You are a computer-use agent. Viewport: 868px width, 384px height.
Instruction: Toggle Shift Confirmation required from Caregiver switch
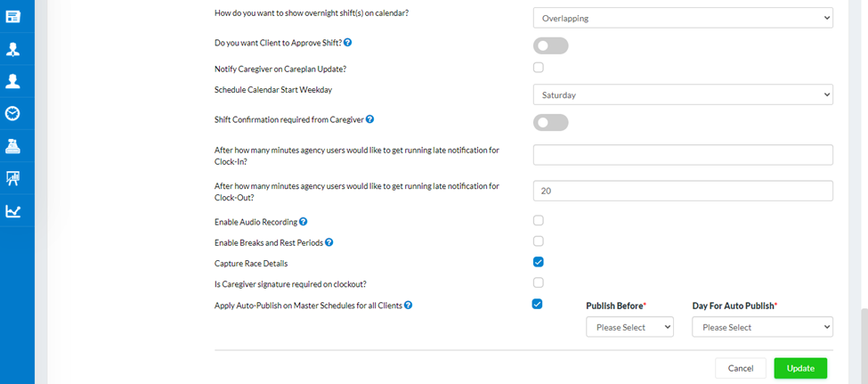(x=550, y=122)
